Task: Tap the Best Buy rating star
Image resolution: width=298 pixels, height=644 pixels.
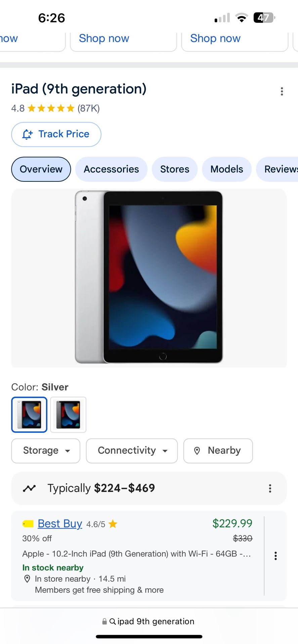Action: tap(113, 524)
